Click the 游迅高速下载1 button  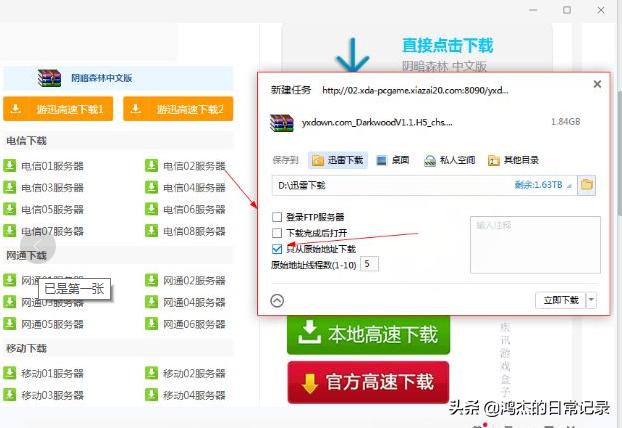58,109
